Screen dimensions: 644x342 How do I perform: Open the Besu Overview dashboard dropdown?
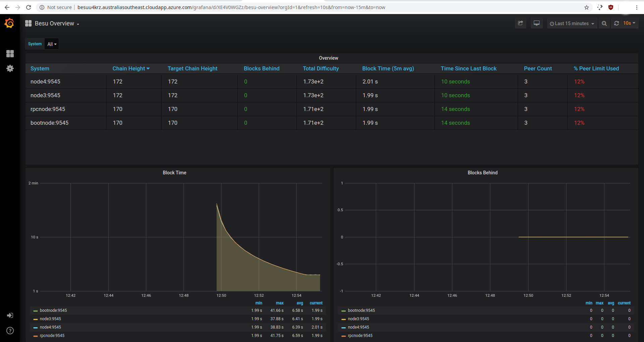[56, 23]
